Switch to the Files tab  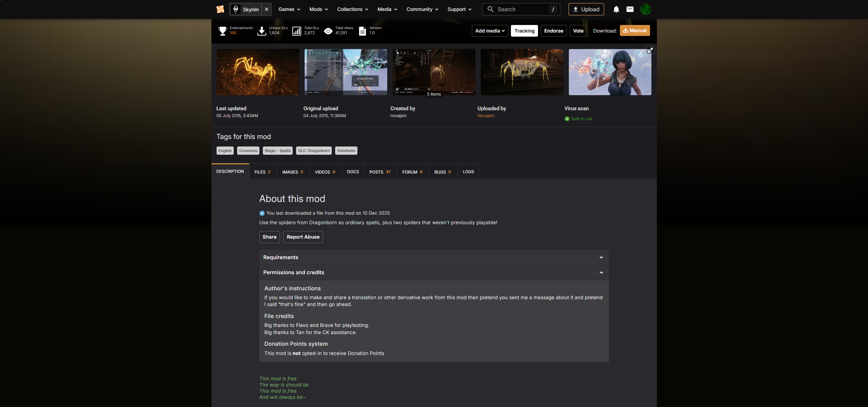262,172
